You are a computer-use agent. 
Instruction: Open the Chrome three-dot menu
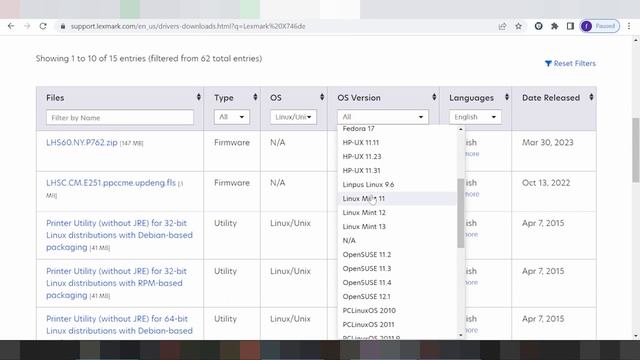629,26
